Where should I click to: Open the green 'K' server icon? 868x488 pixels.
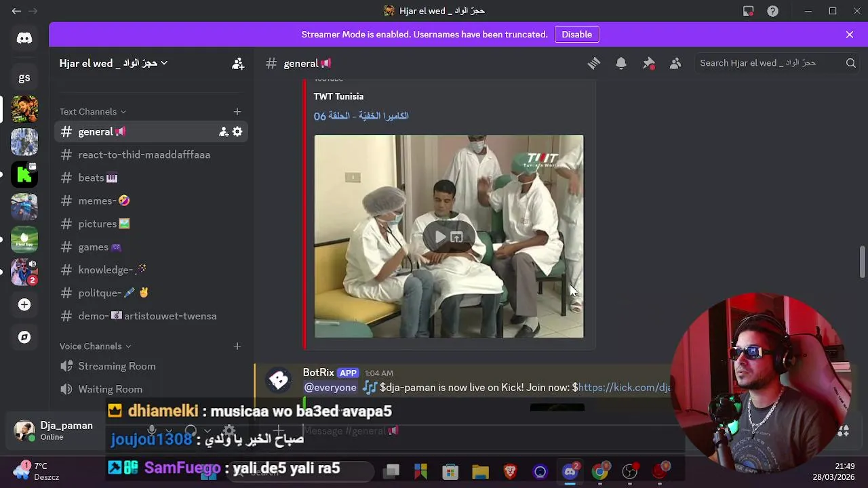[x=24, y=174]
